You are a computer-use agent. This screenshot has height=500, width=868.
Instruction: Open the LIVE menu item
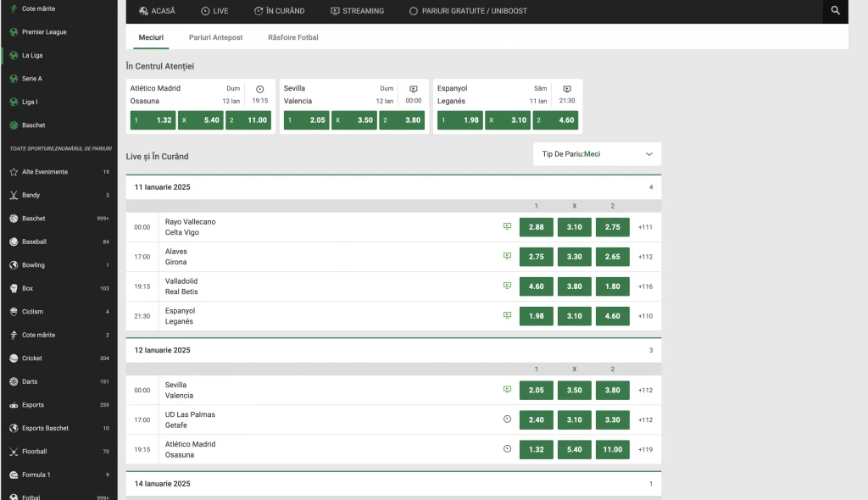tap(214, 11)
